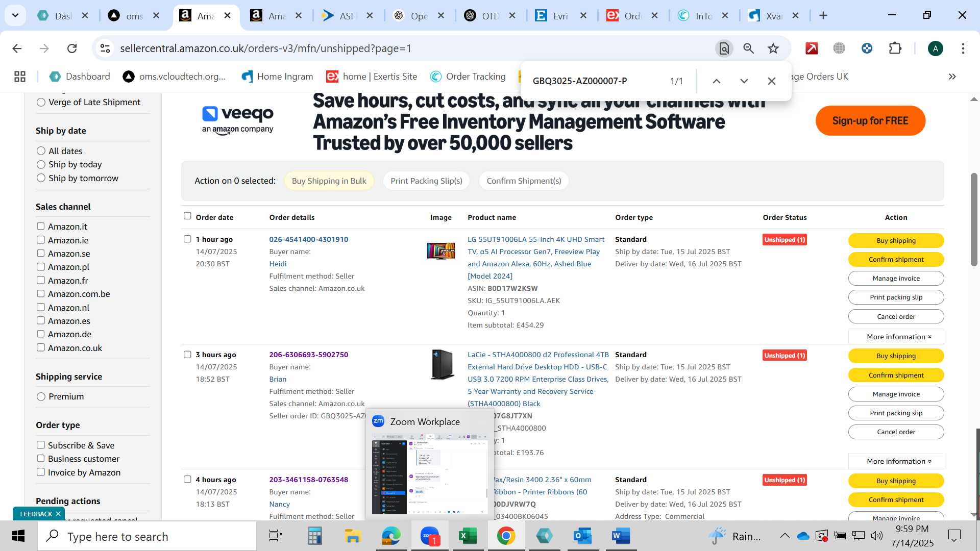Check Subscribe & Save order type
This screenshot has height=551, width=980.
pos(41,445)
